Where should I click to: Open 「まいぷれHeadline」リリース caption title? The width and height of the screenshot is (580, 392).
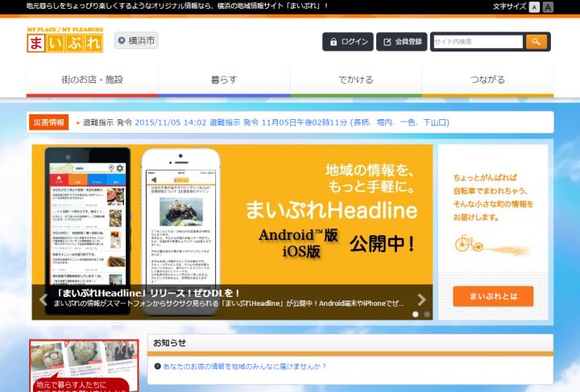tap(147, 293)
